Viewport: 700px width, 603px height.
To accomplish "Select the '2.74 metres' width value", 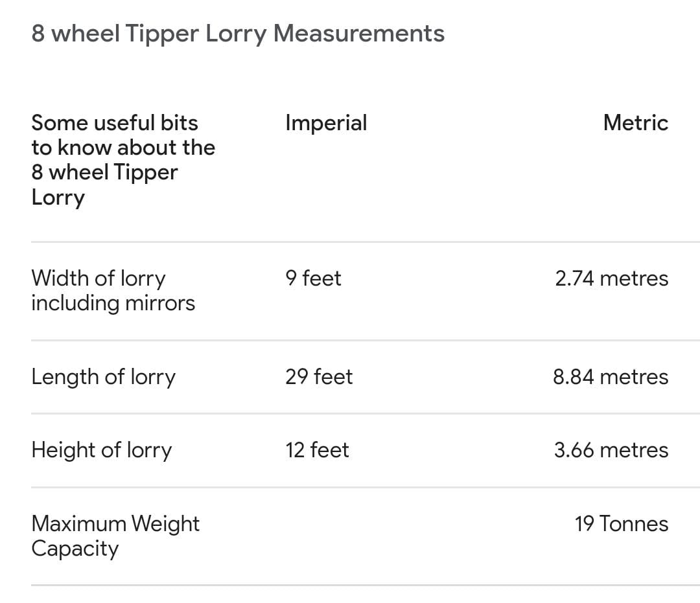I will click(x=611, y=279).
